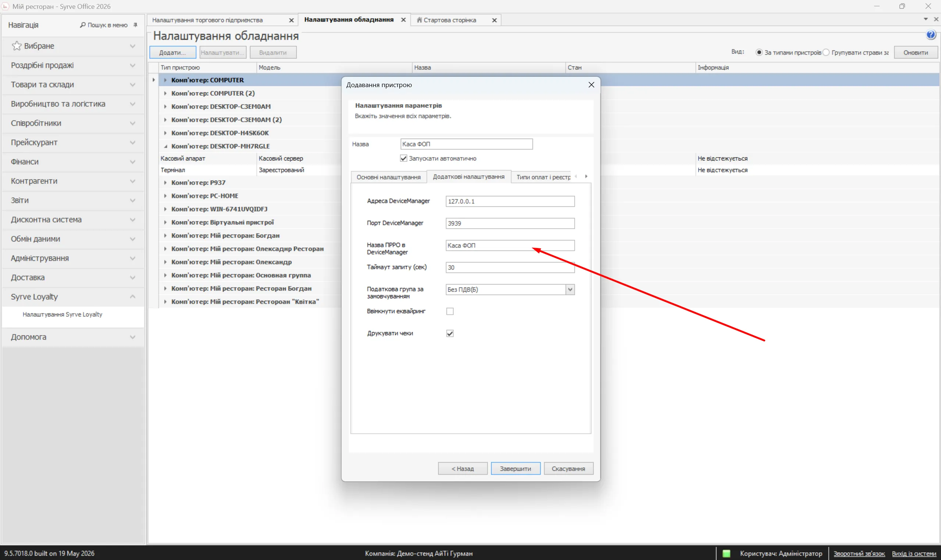
Task: Close the Додавання пристрою dialog
Action: 591,85
